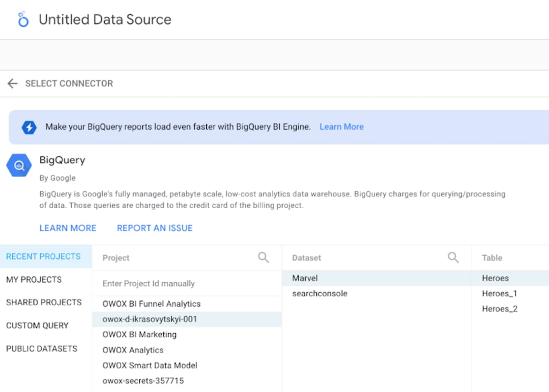Select the RECENT PROJECTS tab
Image resolution: width=549 pixels, height=392 pixels.
pyautogui.click(x=46, y=256)
